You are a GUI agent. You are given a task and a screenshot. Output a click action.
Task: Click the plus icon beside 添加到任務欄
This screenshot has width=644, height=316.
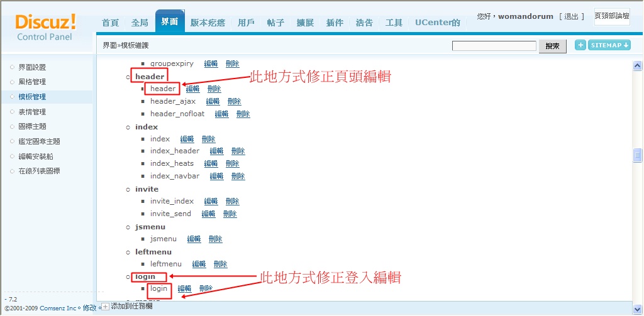pyautogui.click(x=105, y=307)
